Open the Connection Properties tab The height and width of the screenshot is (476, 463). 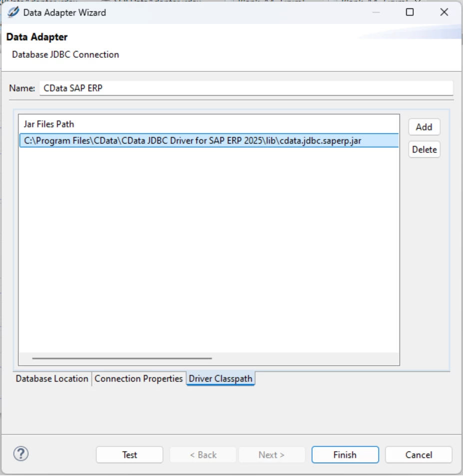click(138, 379)
